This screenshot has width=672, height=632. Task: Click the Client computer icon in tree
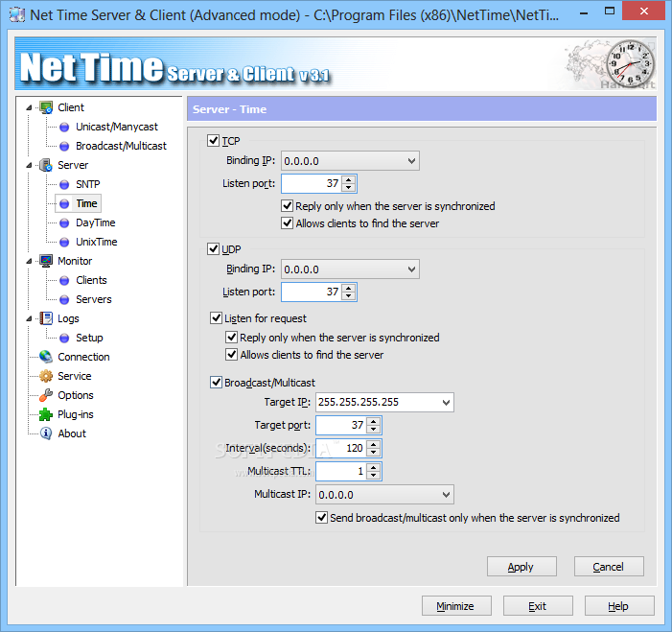pos(46,107)
